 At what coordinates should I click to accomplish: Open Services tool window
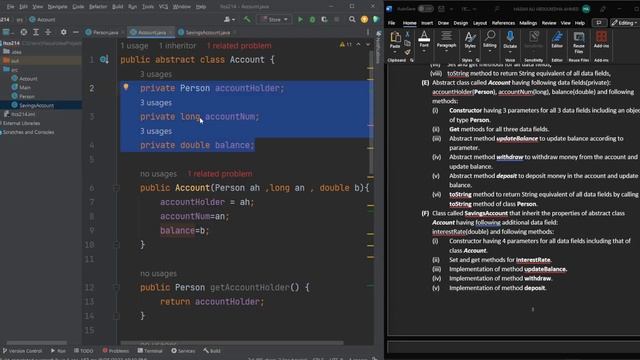coord(183,351)
